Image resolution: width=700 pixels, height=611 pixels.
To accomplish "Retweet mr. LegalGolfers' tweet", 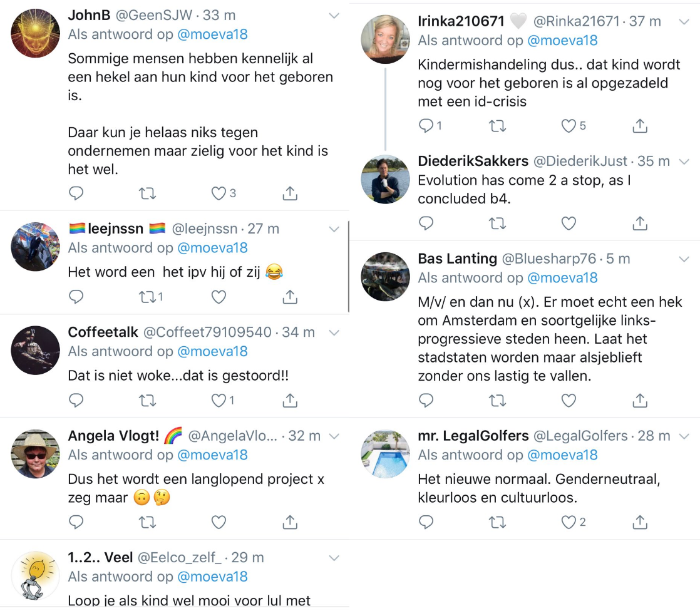I will [x=497, y=521].
